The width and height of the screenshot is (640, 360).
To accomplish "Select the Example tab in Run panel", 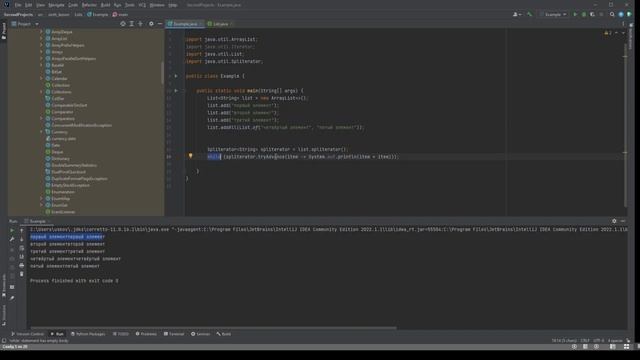I will 37,221.
